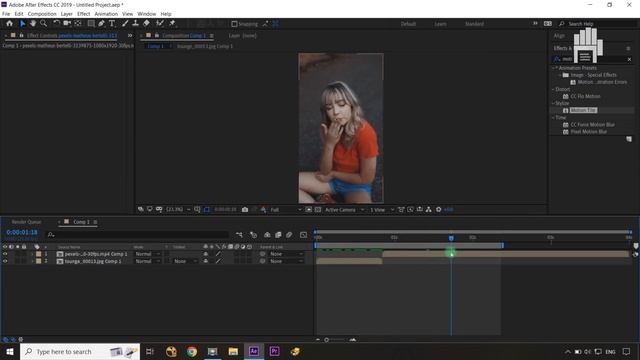The width and height of the screenshot is (640, 360).
Task: Click the composition flowchart icon in viewer bar
Action: coord(429,209)
